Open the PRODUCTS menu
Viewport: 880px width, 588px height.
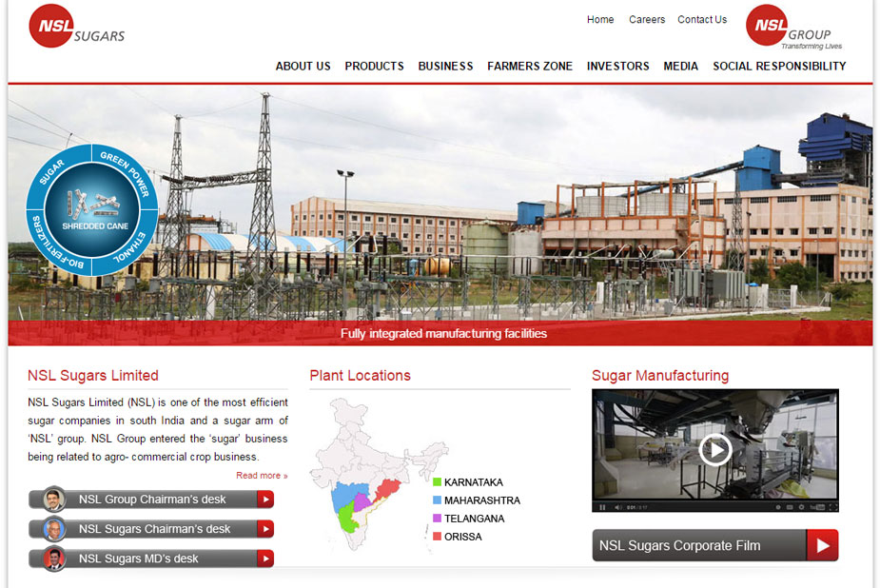pos(374,67)
